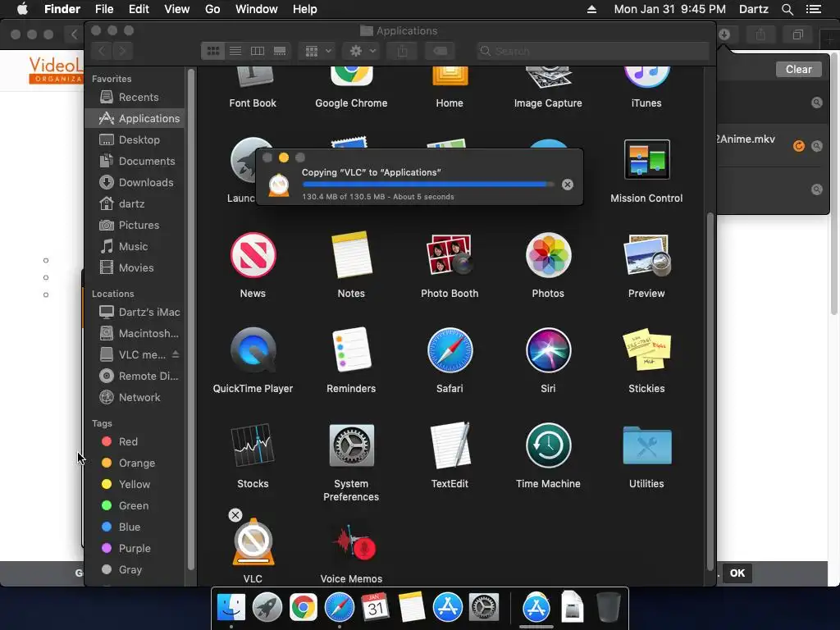840x630 pixels.
Task: Select the Safari app in Applications
Action: click(x=450, y=350)
